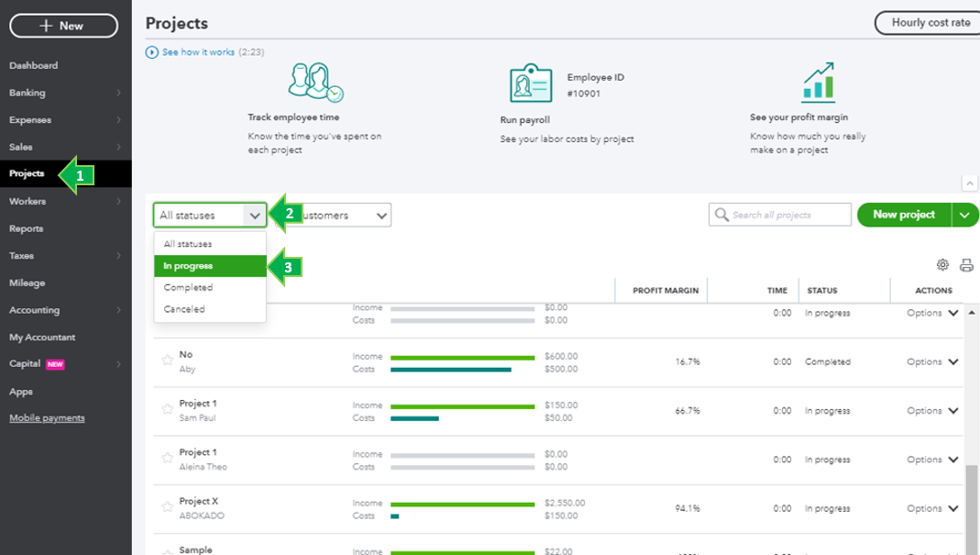Click the Track employee time icon
Image resolution: width=980 pixels, height=555 pixels.
(315, 83)
